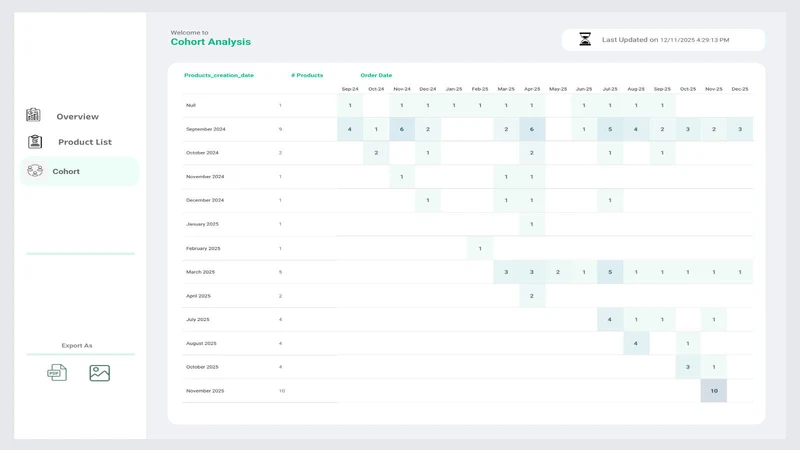The height and width of the screenshot is (450, 800).
Task: Click the November 2024 row label
Action: point(205,177)
